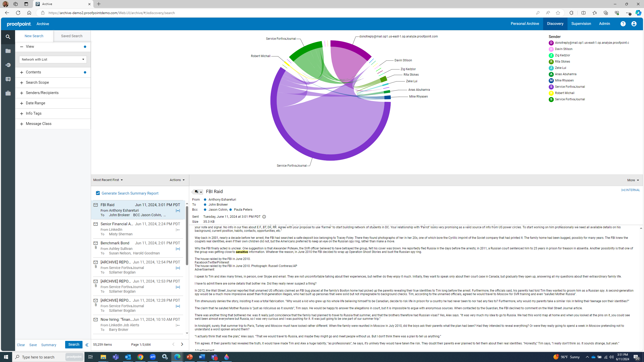Open the Discovery menu

(x=555, y=24)
